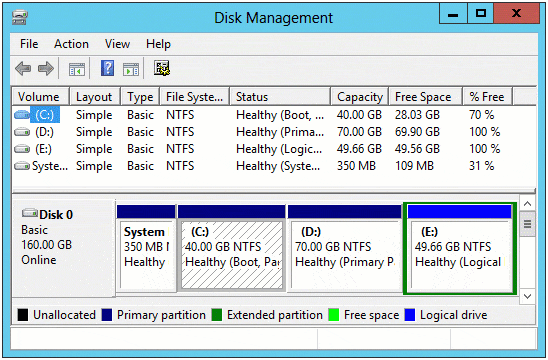The image size is (548, 360).
Task: Click the drive icon for volume (E:)
Action: click(22, 149)
